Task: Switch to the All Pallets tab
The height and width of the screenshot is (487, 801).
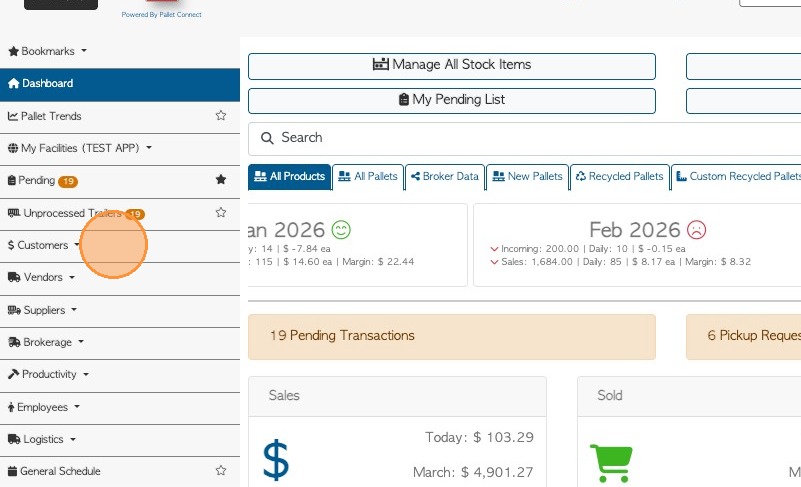Action: point(368,177)
